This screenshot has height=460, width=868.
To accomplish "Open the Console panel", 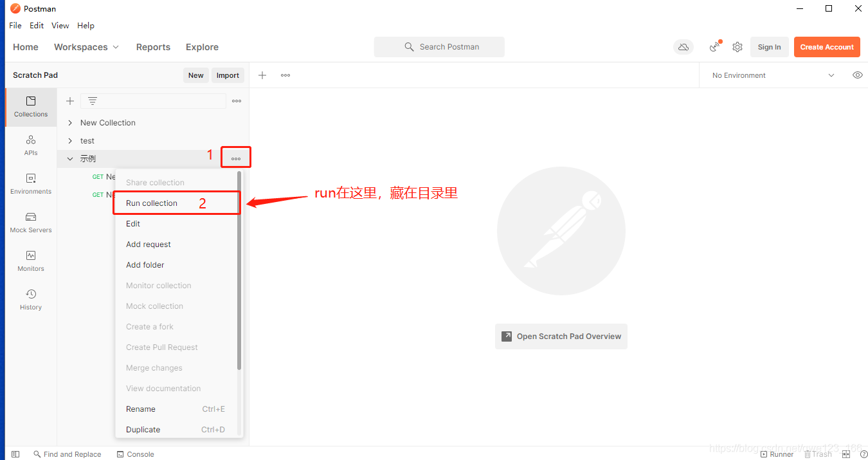I will click(x=136, y=454).
